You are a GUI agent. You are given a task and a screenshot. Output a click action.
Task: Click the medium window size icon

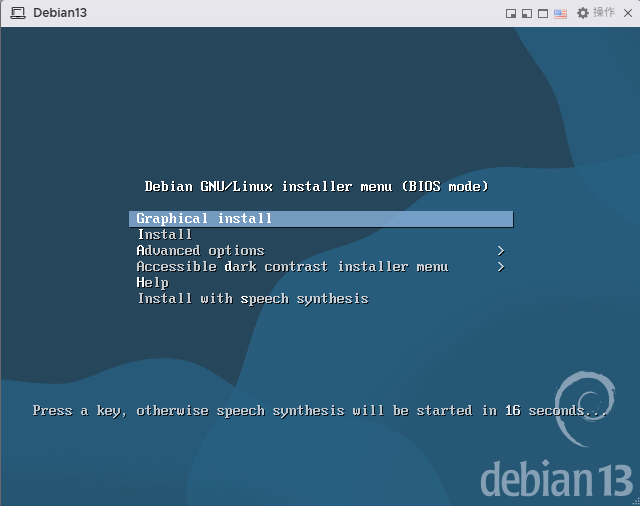526,13
